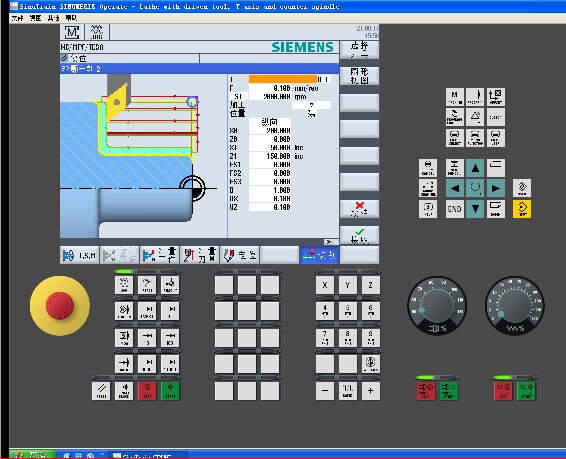The height and width of the screenshot is (459, 566).
Task: Click the cursor down arrow key
Action: tap(475, 209)
